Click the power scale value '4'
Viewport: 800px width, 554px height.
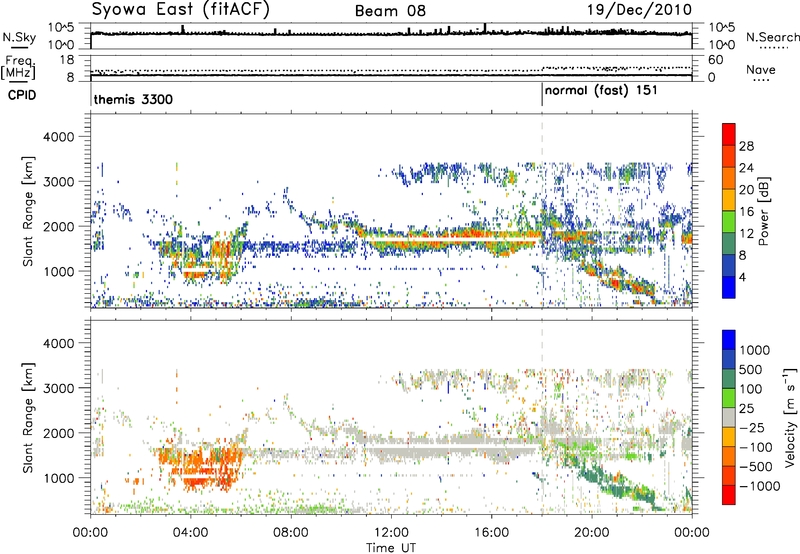pos(742,277)
